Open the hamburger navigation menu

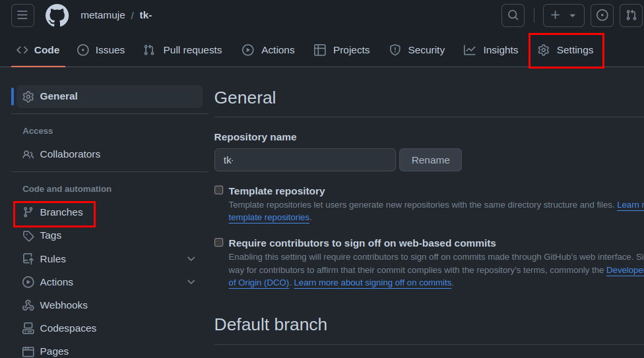(22, 15)
